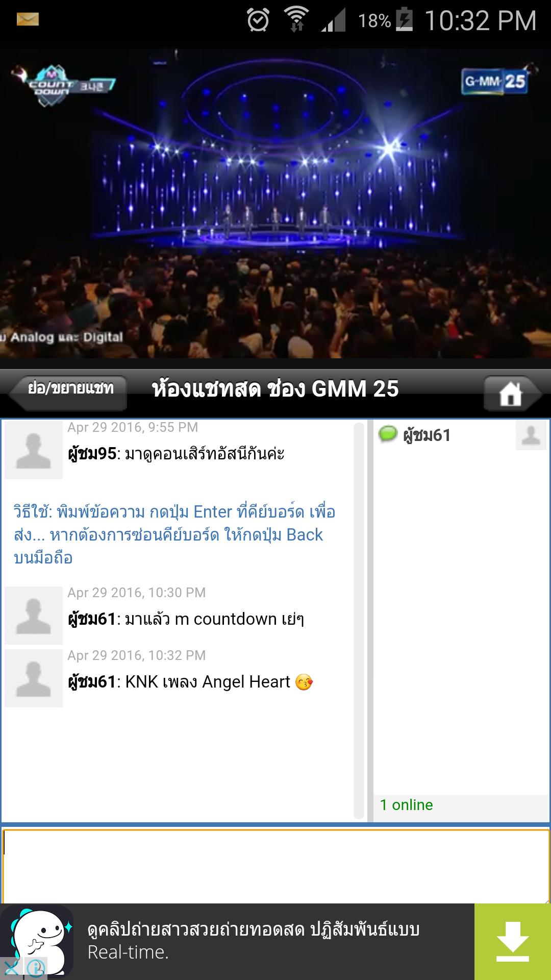Tap avatar beside m countdown message
The image size is (551, 980).
tap(34, 616)
